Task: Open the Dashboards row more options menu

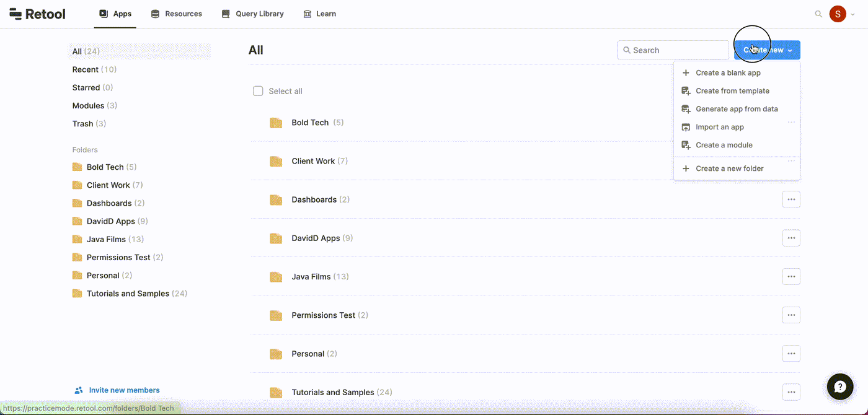Action: [x=791, y=199]
